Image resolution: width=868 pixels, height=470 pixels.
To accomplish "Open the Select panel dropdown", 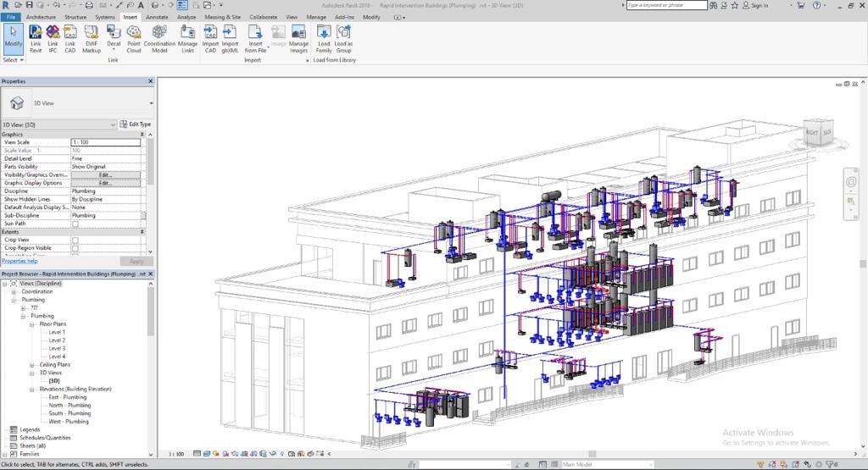I will [13, 60].
